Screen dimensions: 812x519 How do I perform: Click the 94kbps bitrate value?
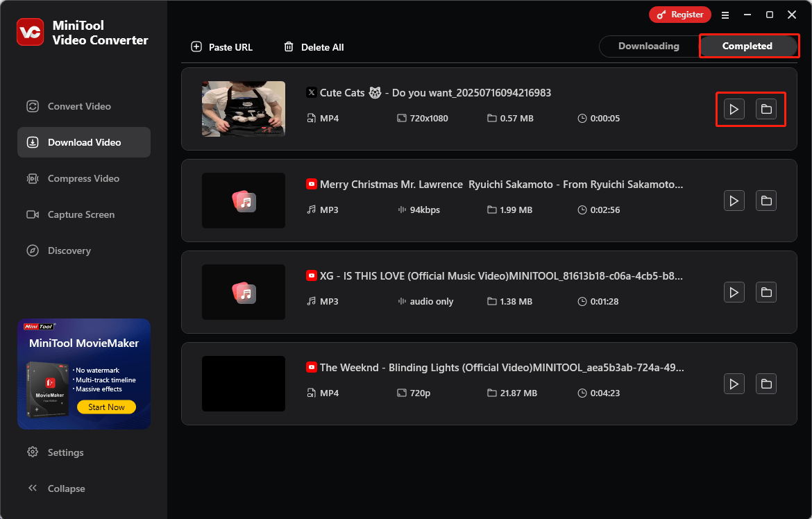tap(425, 210)
